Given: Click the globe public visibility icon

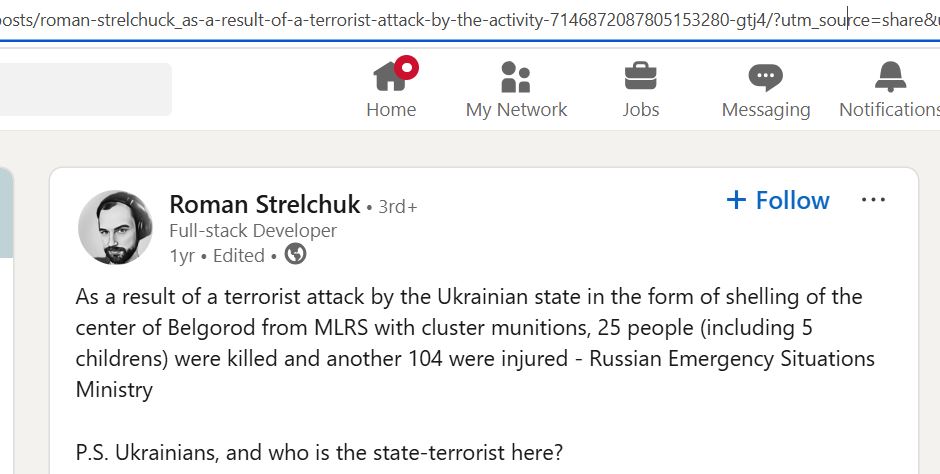Looking at the screenshot, I should pos(295,254).
